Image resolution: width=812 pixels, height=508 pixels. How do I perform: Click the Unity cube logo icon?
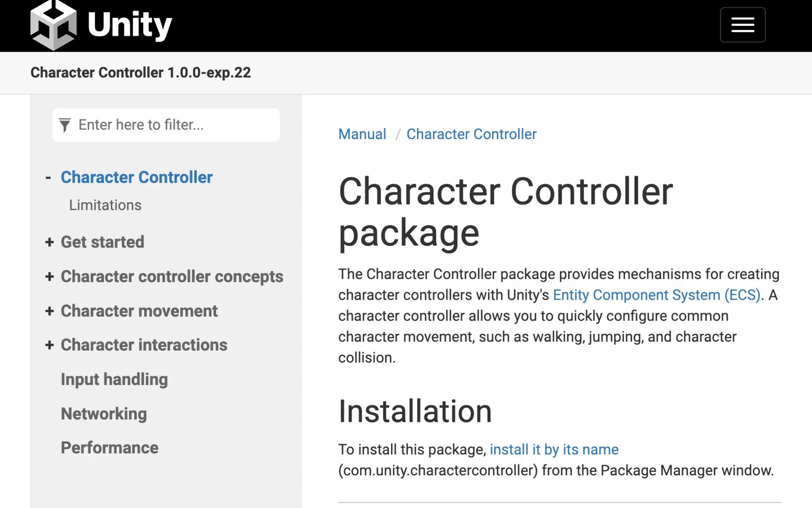53,25
